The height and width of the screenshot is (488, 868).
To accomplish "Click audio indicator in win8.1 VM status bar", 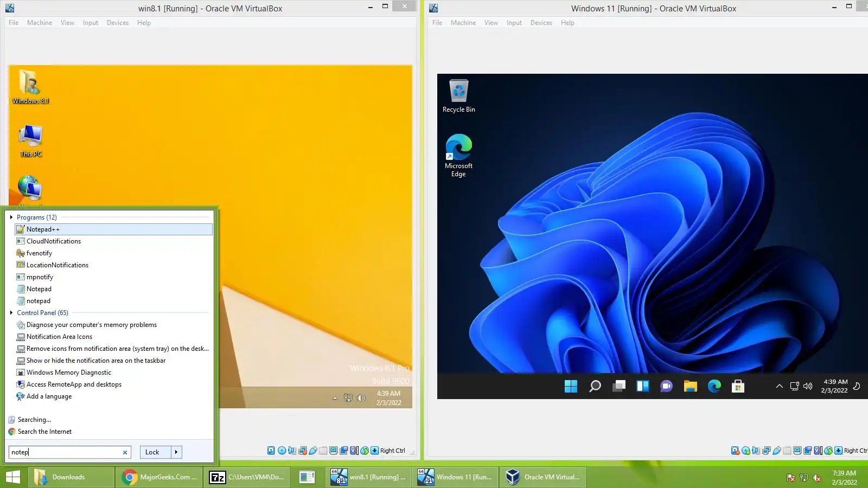I will (x=292, y=451).
